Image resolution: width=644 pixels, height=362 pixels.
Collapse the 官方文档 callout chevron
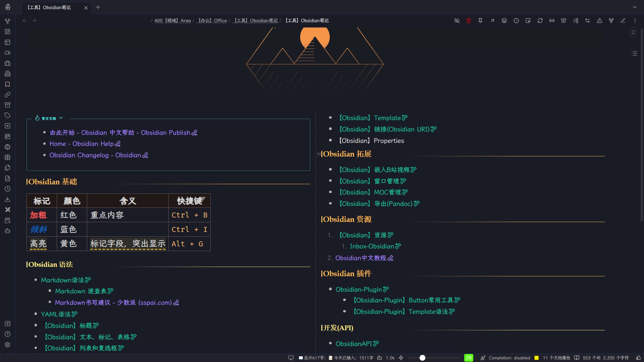61,118
